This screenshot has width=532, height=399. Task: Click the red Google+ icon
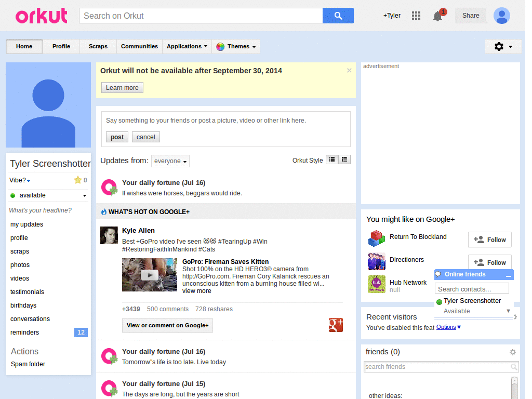coord(336,325)
